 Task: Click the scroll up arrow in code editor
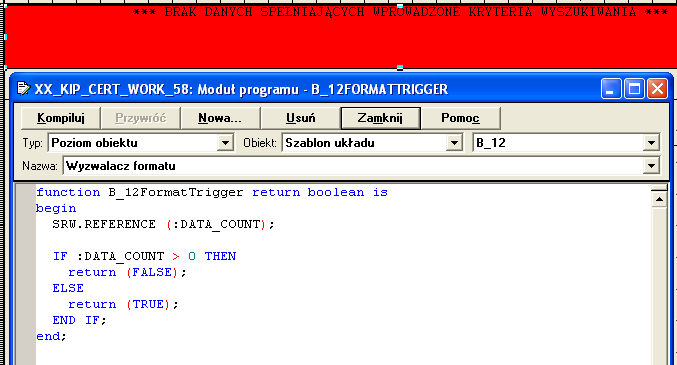659,199
